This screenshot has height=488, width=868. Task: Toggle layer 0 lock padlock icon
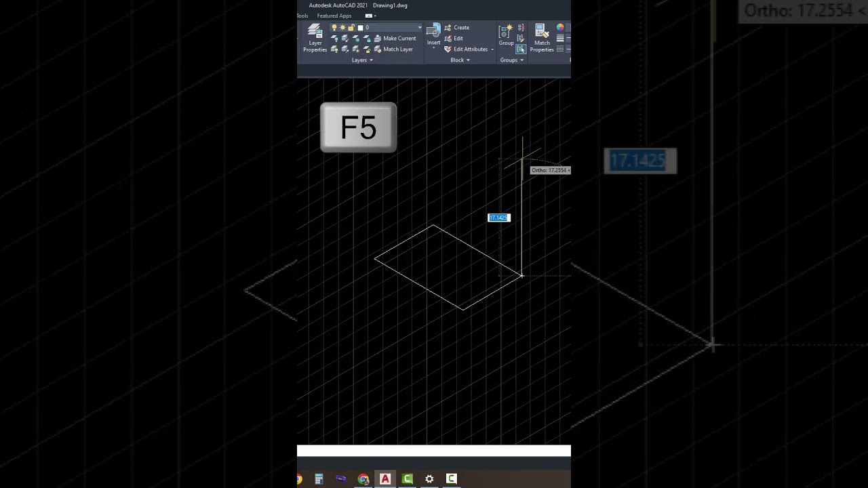pos(351,27)
